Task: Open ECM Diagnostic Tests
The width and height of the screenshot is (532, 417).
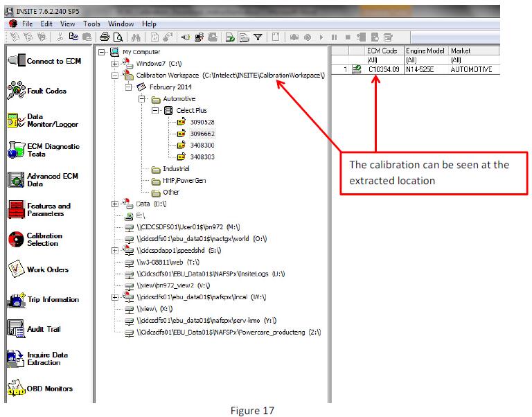Action: [44, 150]
